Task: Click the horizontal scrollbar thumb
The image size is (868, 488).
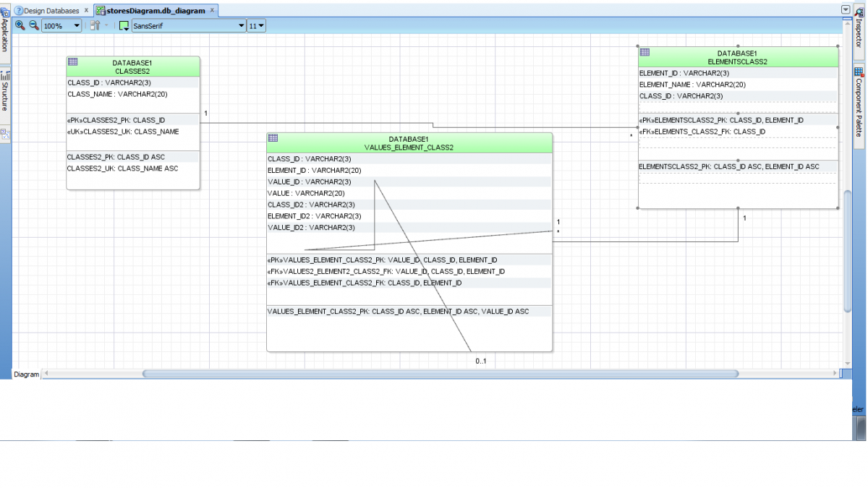Action: pyautogui.click(x=440, y=374)
